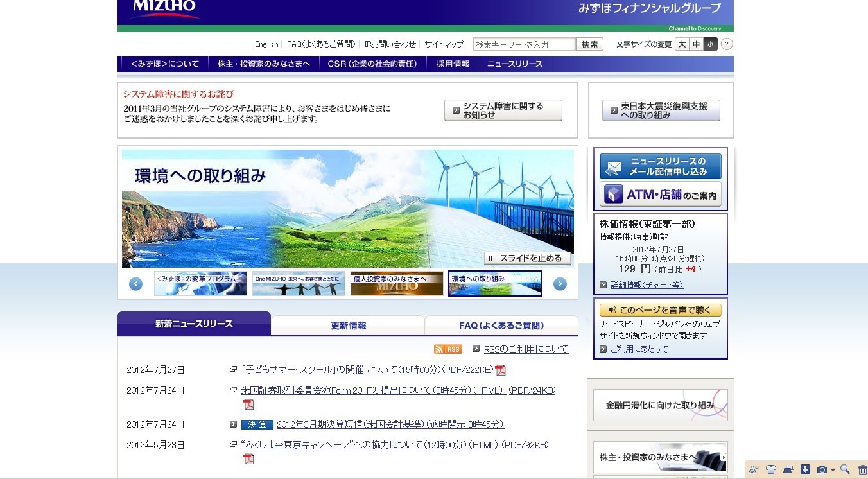Set font size to 小 (small)

pos(710,44)
